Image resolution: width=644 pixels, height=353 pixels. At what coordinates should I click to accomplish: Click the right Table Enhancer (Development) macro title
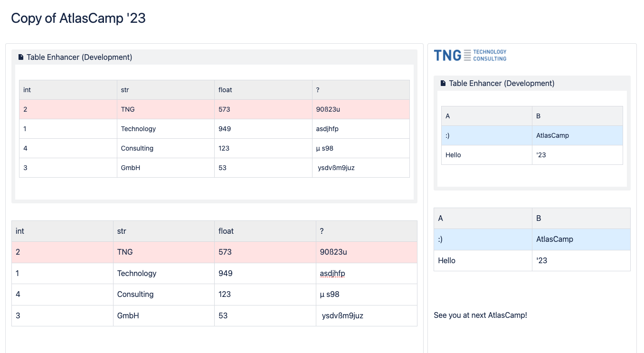click(502, 84)
